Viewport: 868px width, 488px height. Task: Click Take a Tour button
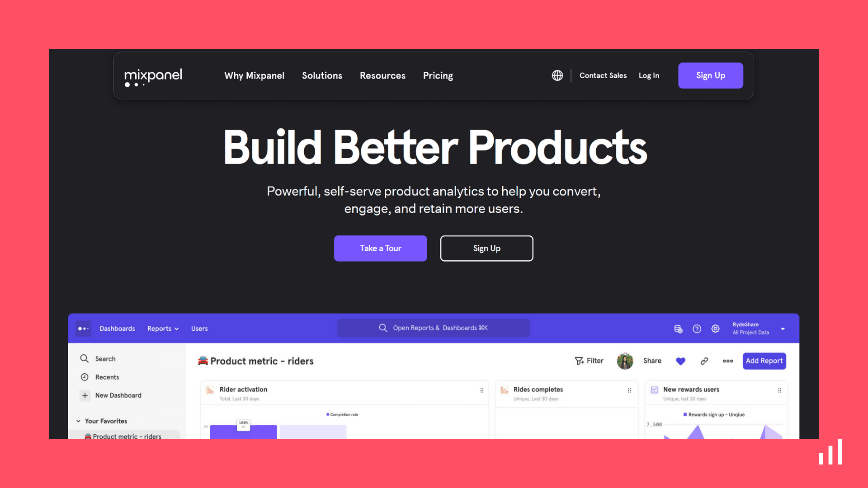[380, 248]
